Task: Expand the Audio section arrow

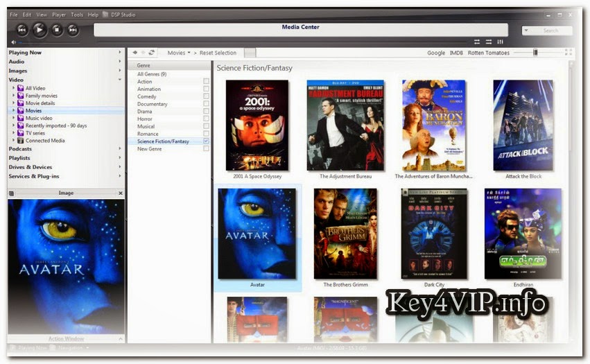Action: coord(120,61)
